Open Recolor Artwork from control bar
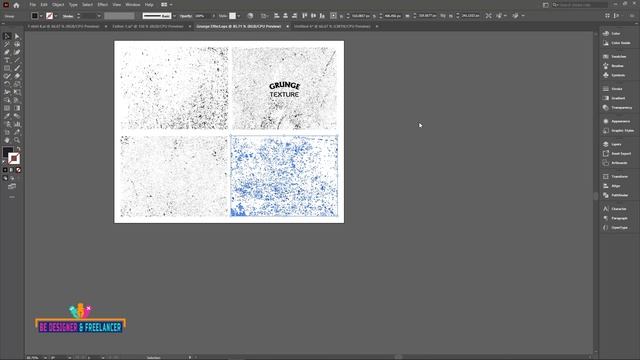The height and width of the screenshot is (360, 640). click(x=250, y=16)
